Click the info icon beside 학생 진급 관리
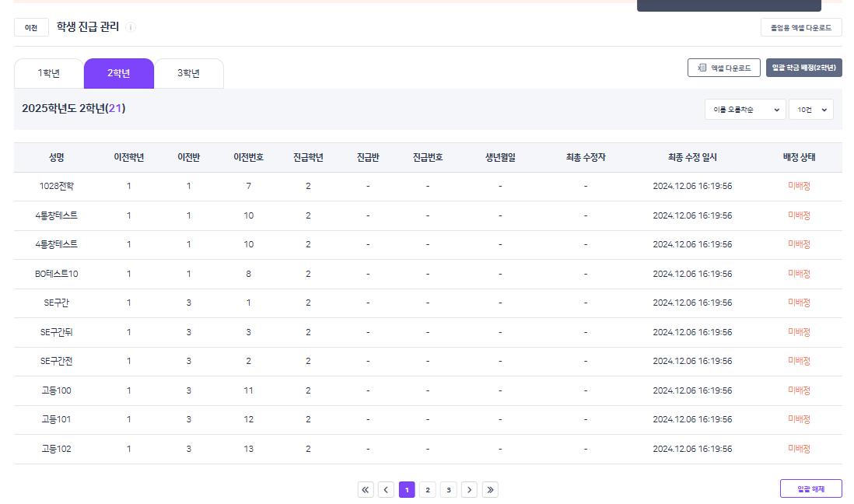 click(131, 27)
